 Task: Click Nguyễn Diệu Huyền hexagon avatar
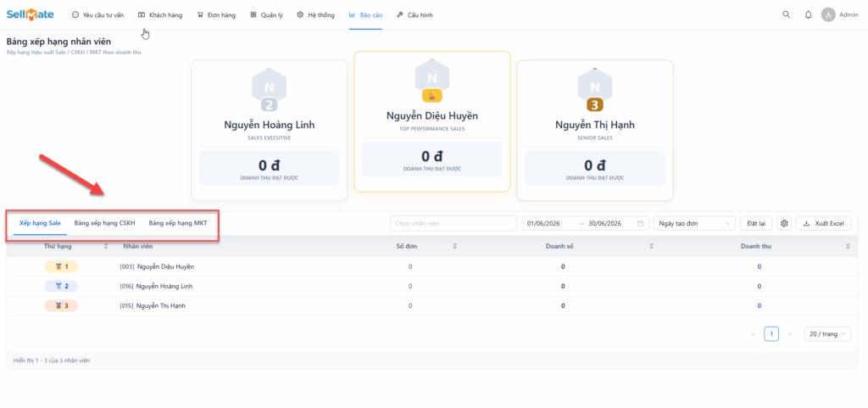431,78
